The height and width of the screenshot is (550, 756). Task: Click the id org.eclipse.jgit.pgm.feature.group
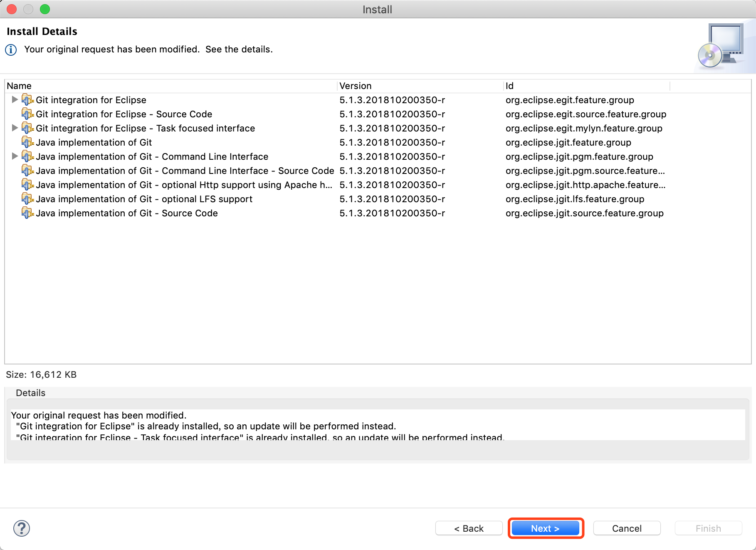click(x=579, y=156)
